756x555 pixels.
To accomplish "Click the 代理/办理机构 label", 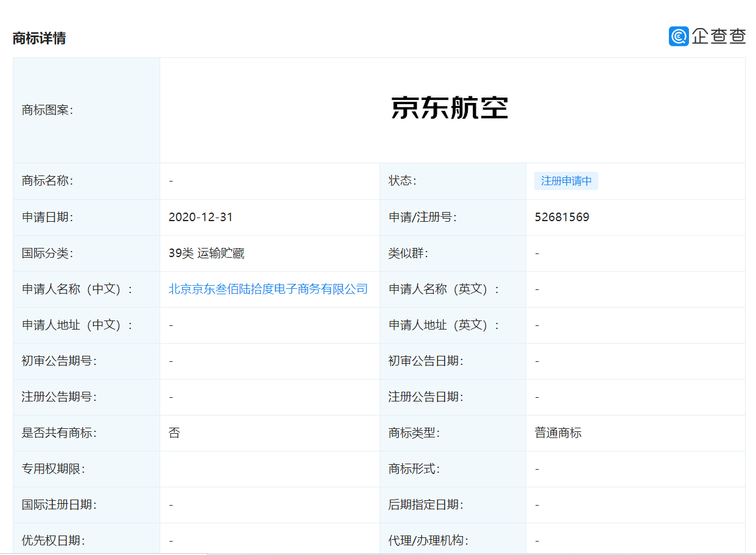I will [x=428, y=541].
